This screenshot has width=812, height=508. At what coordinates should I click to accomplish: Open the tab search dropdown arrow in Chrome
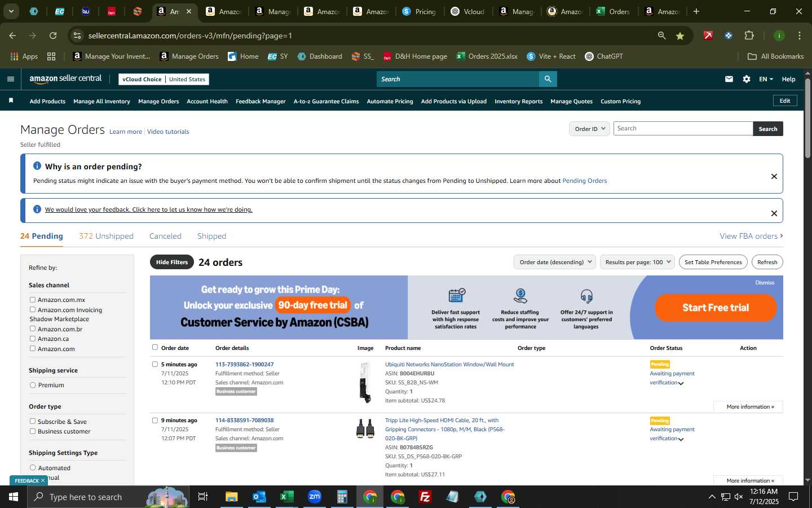[x=11, y=11]
